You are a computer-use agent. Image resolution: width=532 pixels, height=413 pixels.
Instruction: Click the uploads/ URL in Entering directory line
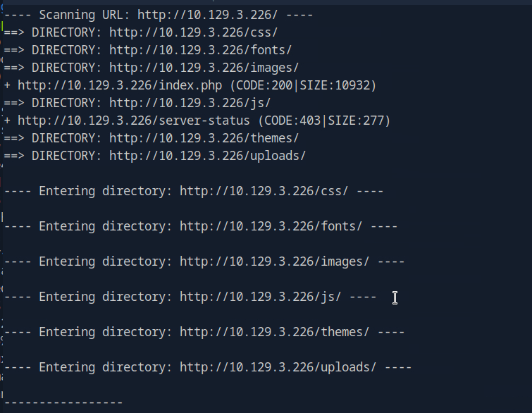point(278,367)
